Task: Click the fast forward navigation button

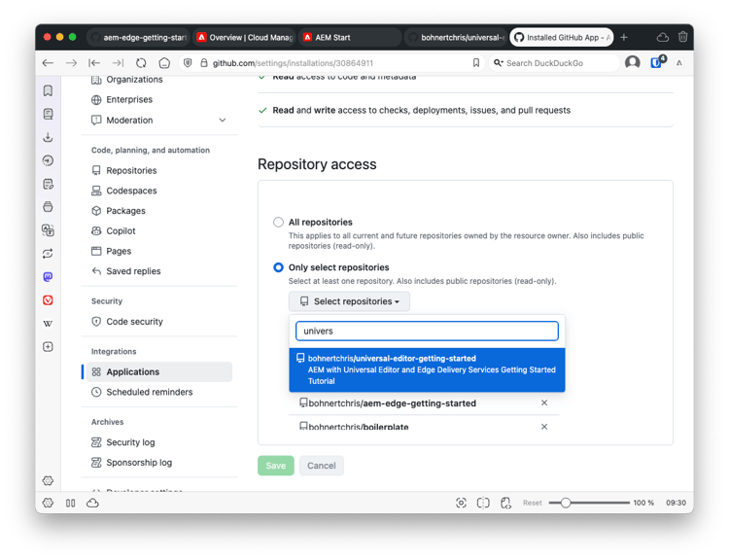Action: [118, 63]
